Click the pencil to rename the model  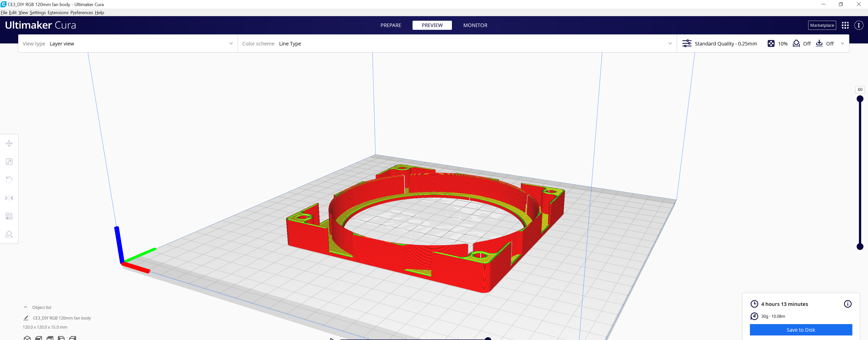tap(26, 318)
